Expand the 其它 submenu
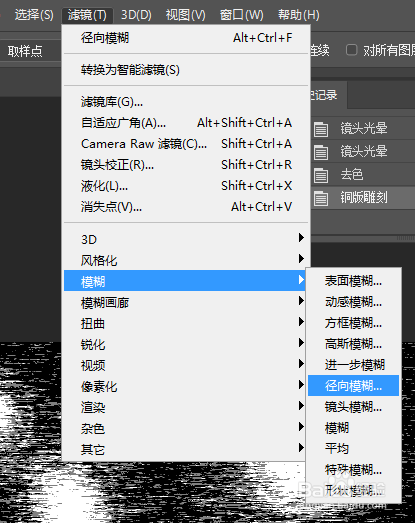 [x=184, y=449]
